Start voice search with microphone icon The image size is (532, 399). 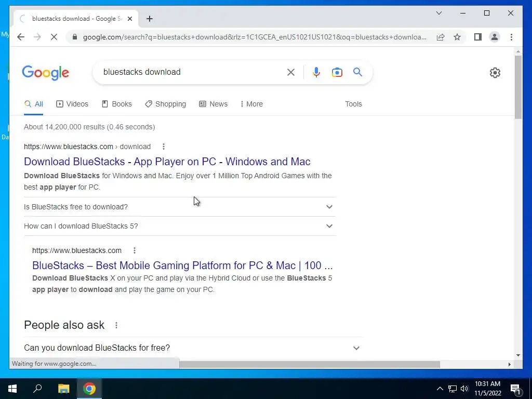coord(316,72)
